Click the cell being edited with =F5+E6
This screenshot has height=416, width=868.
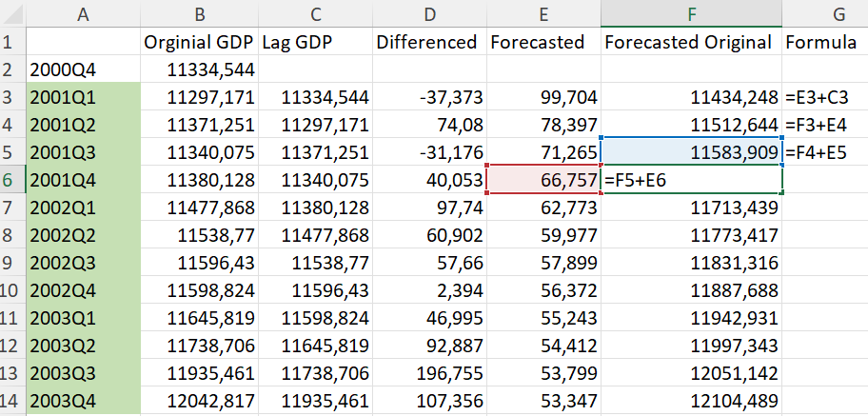[x=691, y=179]
